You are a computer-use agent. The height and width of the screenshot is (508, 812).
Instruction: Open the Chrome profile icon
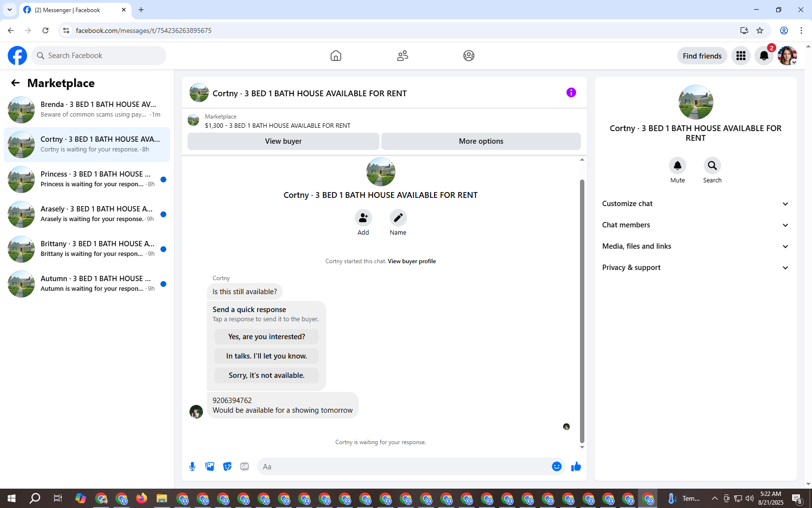pyautogui.click(x=784, y=30)
